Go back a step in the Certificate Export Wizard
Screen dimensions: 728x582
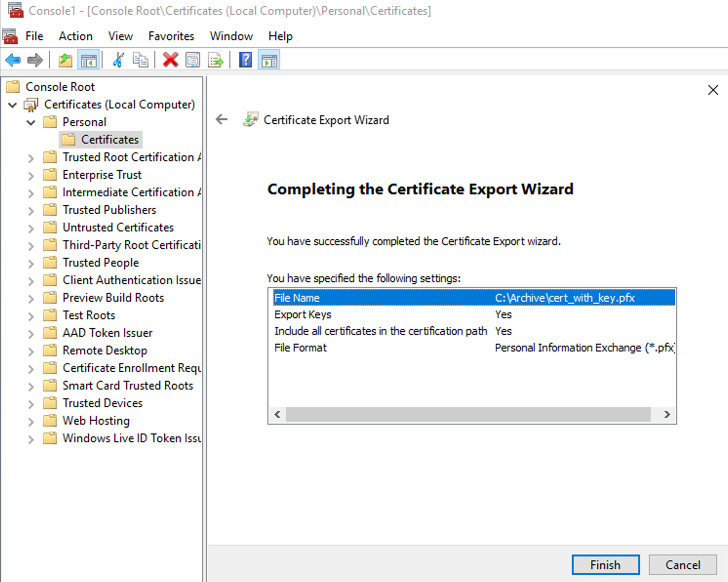click(x=222, y=120)
